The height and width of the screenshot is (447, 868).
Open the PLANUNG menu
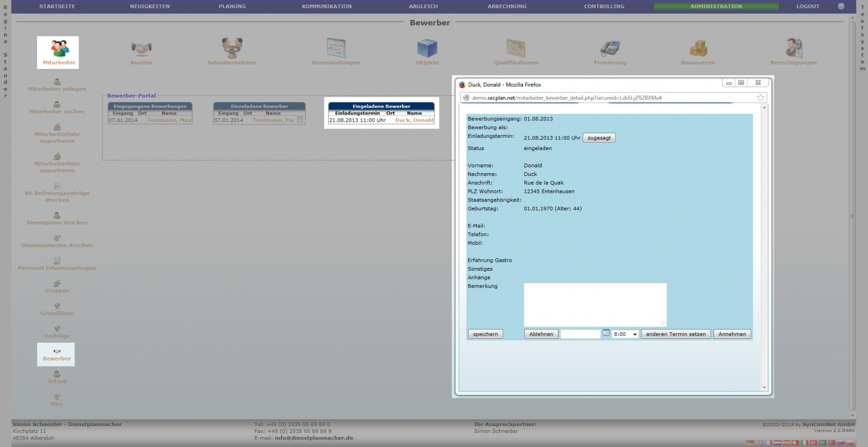tap(232, 6)
